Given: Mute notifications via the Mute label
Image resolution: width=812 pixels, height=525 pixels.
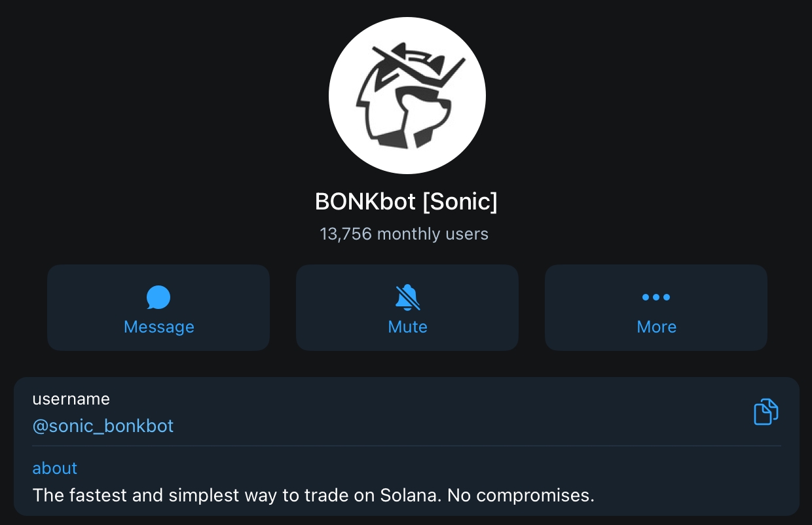Looking at the screenshot, I should (407, 327).
